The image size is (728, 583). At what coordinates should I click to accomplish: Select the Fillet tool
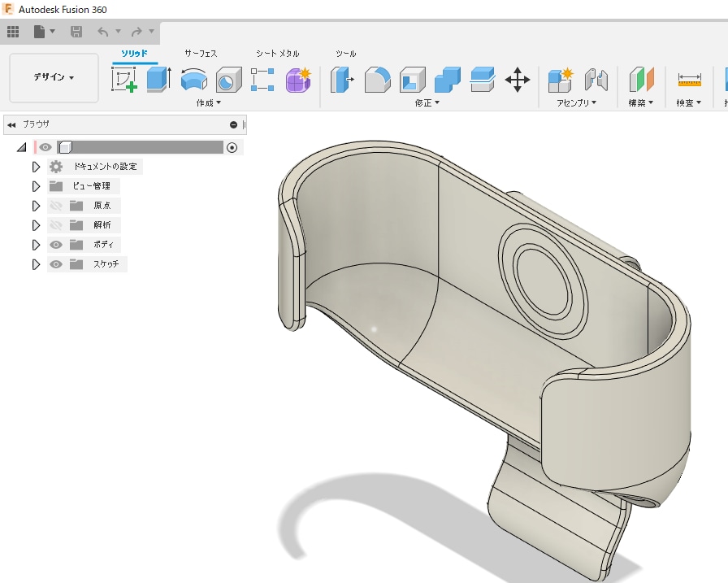pos(378,80)
